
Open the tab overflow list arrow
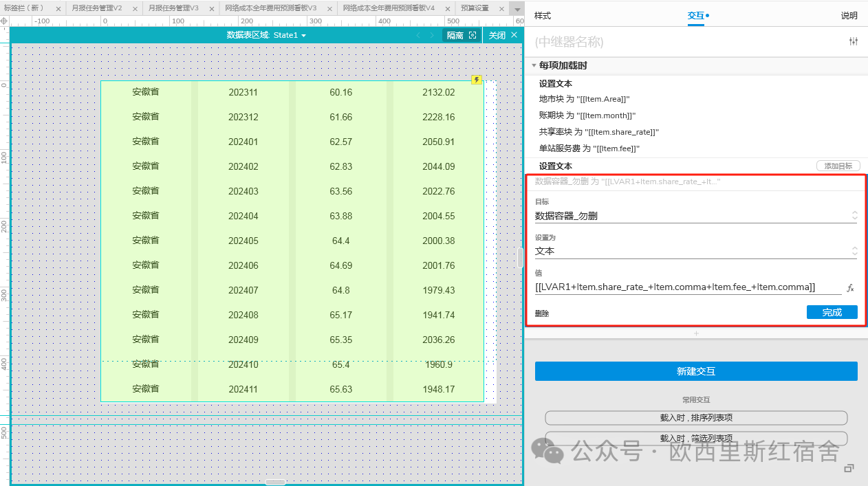517,9
